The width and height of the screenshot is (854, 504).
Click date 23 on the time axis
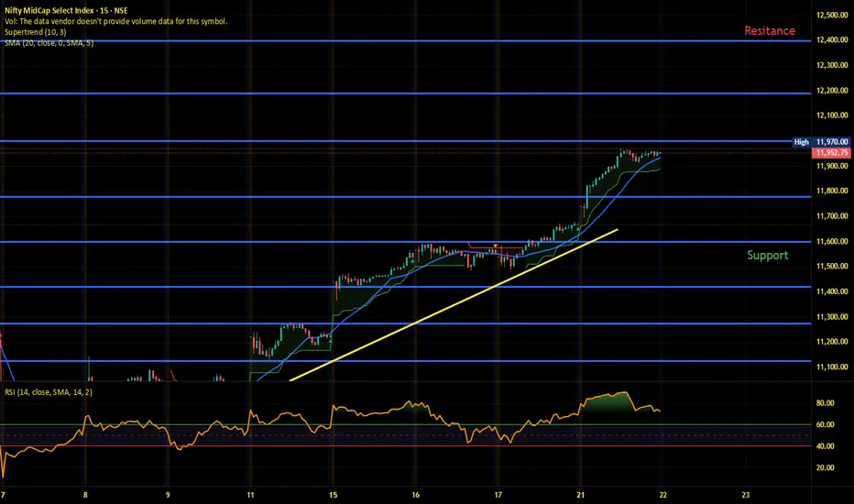point(746,495)
